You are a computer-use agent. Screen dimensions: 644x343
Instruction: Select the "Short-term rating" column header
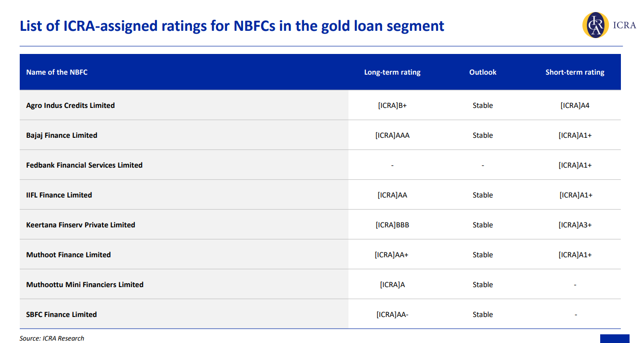[575, 72]
